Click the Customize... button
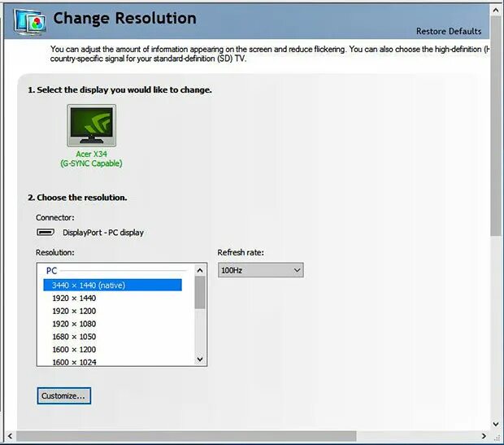The height and width of the screenshot is (445, 504). pos(63,395)
